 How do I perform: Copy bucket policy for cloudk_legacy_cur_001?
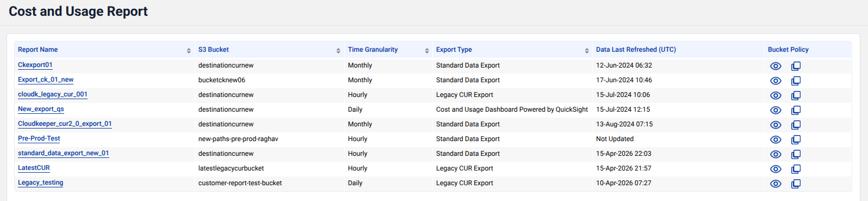click(796, 95)
